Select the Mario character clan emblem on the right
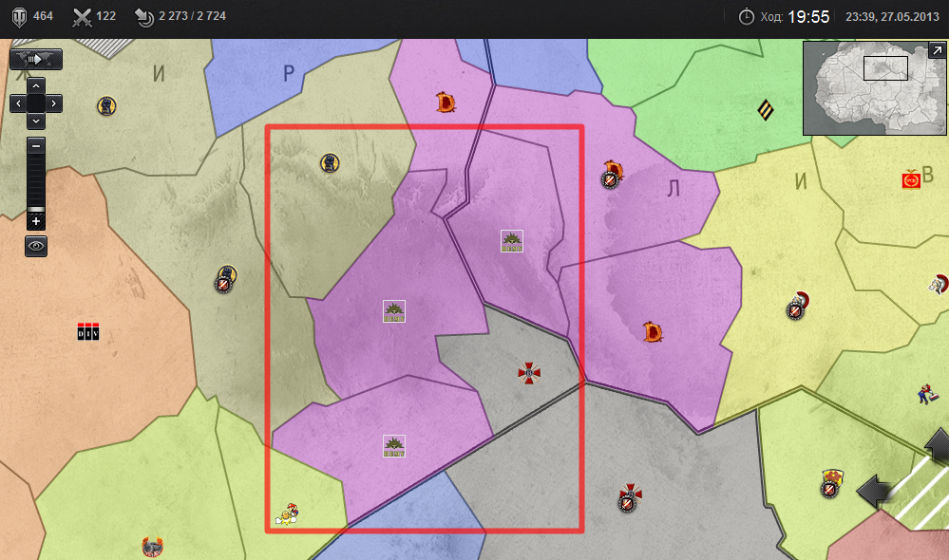 click(926, 395)
